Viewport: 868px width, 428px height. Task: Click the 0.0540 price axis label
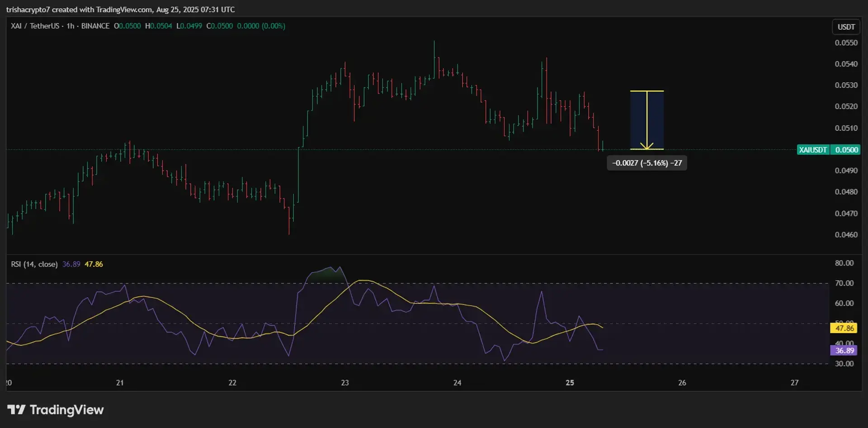click(846, 64)
